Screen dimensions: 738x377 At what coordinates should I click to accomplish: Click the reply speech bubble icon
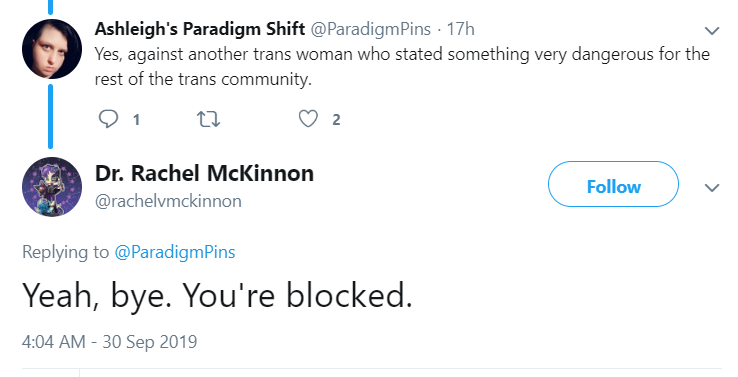(x=108, y=119)
